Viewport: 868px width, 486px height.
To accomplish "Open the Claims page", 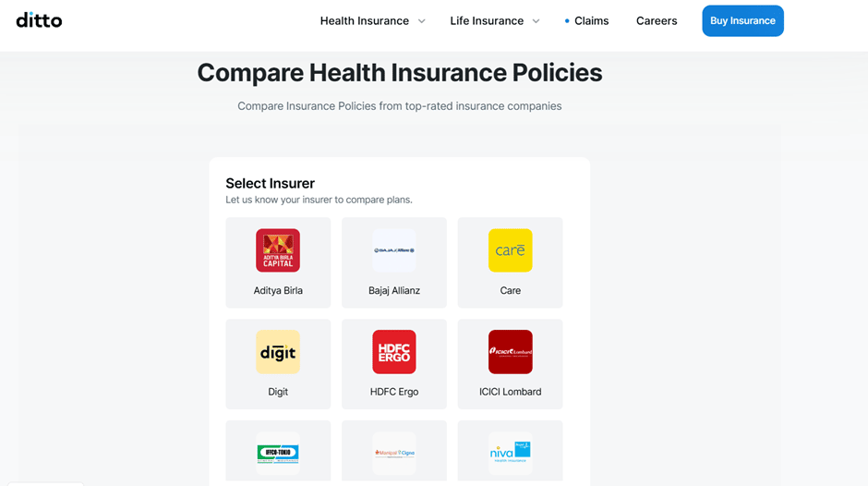I will coord(591,21).
